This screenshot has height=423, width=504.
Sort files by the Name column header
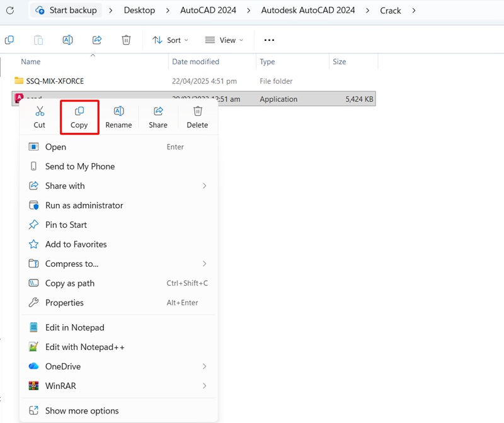click(x=30, y=62)
